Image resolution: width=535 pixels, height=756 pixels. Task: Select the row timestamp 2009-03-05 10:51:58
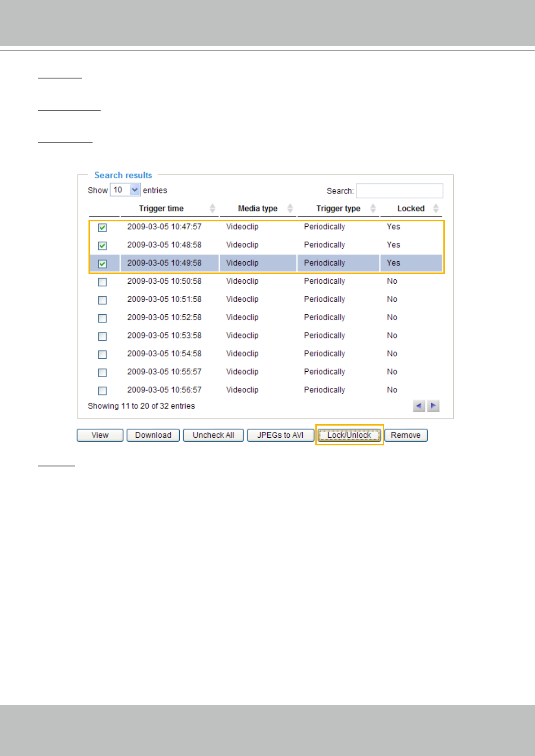[x=164, y=299]
